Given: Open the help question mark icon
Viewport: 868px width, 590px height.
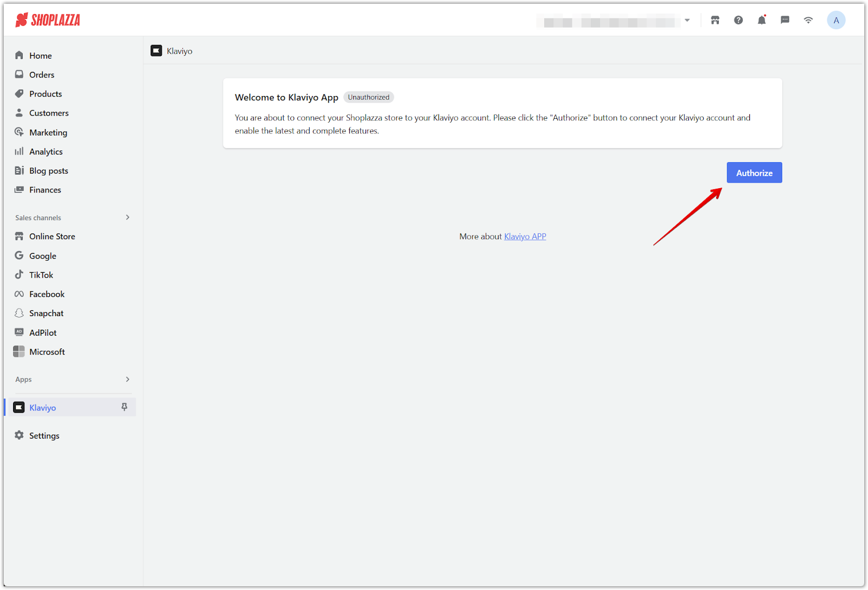Looking at the screenshot, I should (738, 20).
